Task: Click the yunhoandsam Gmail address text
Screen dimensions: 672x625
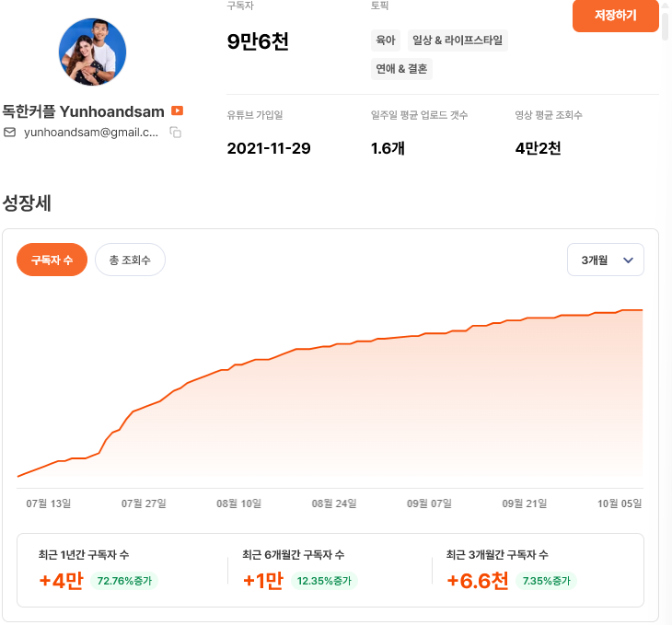Action: [90, 133]
